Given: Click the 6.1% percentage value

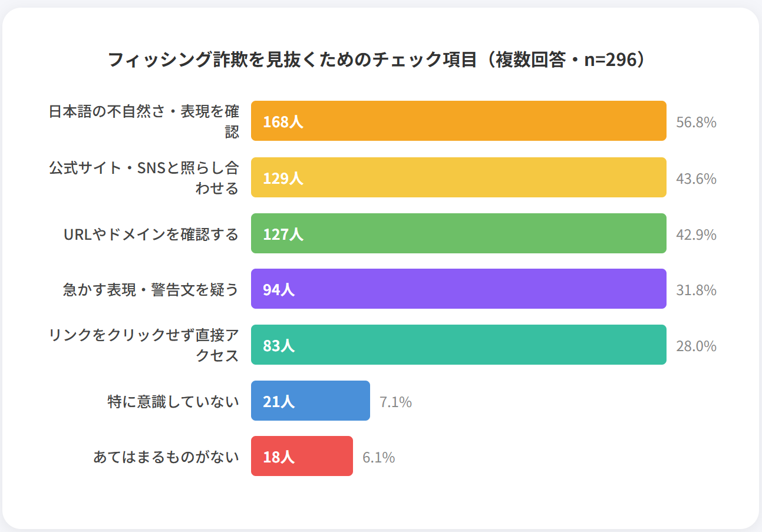Looking at the screenshot, I should click(x=378, y=457).
